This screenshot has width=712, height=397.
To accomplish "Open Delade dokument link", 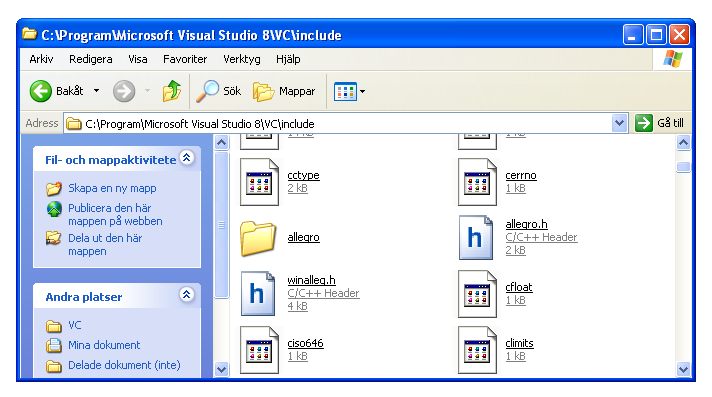I will point(124,365).
